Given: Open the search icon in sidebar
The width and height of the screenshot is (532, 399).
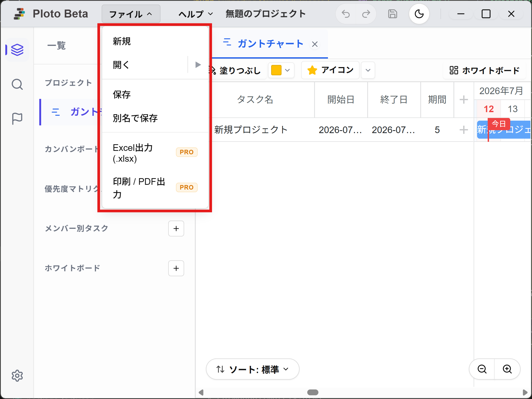Looking at the screenshot, I should coord(17,85).
